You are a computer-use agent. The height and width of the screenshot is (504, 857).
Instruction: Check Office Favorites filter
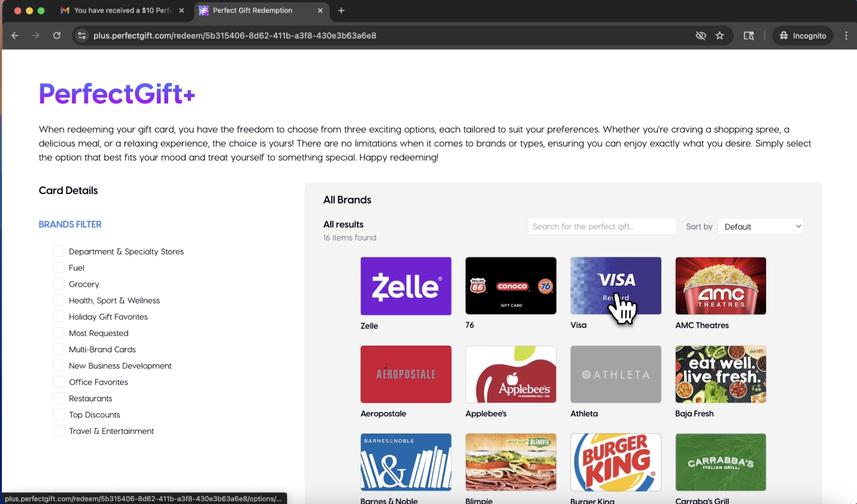point(59,382)
